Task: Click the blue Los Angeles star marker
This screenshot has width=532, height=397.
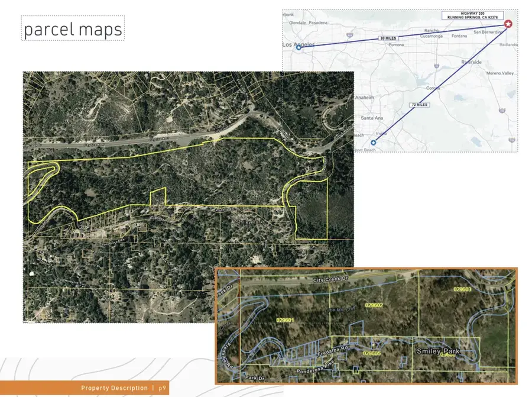Action: [299, 47]
